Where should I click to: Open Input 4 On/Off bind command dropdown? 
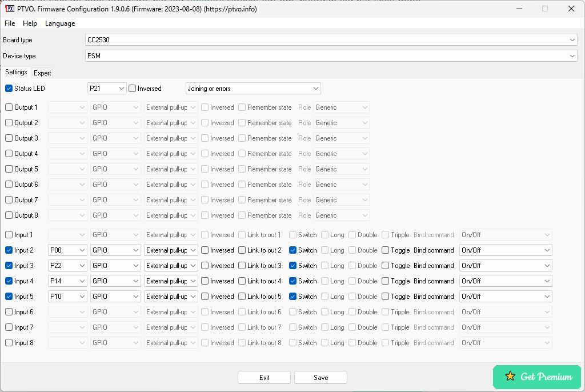tap(506, 281)
